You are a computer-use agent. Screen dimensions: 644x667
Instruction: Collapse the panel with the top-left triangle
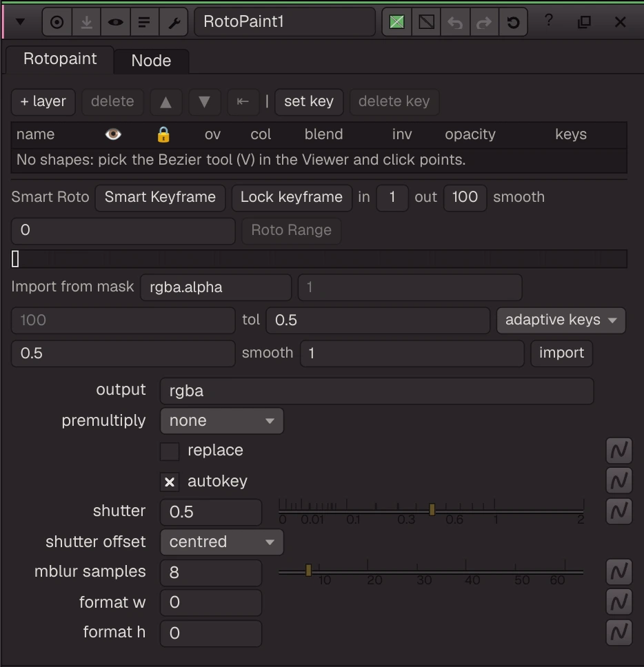[x=20, y=21]
